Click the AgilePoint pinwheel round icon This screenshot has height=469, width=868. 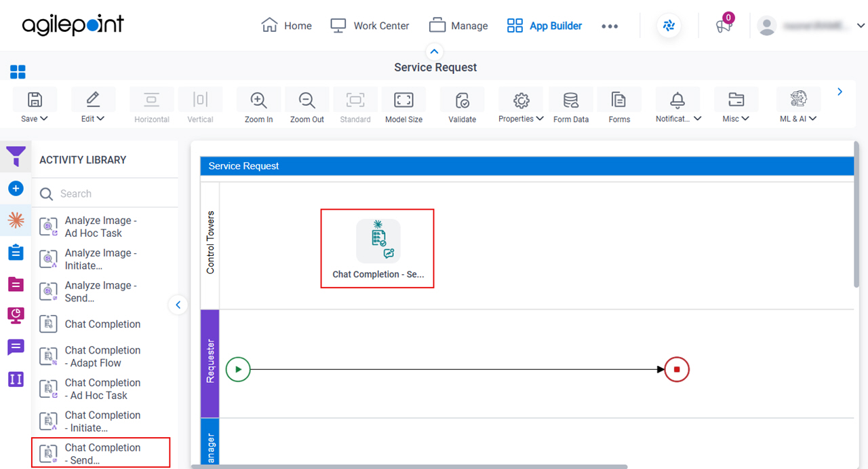tap(669, 26)
